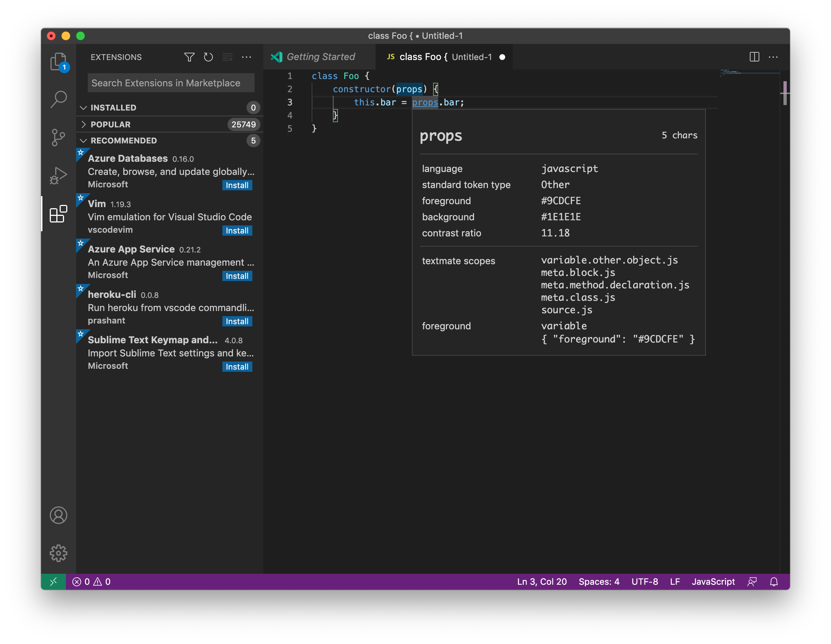Switch to the Getting Started tab
Screen dimensions: 831x644
321,57
